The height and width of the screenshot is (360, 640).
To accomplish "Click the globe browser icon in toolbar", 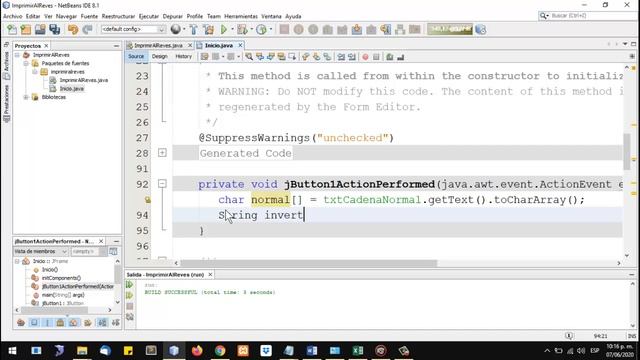I will click(x=176, y=29).
